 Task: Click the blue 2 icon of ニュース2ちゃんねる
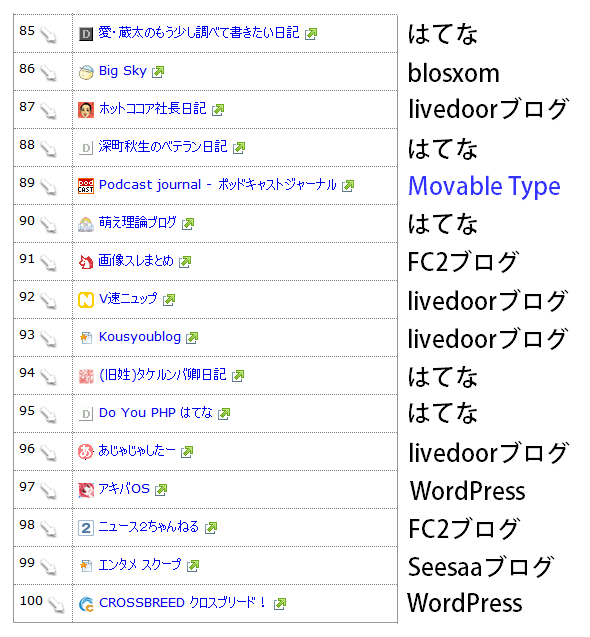coord(86,528)
